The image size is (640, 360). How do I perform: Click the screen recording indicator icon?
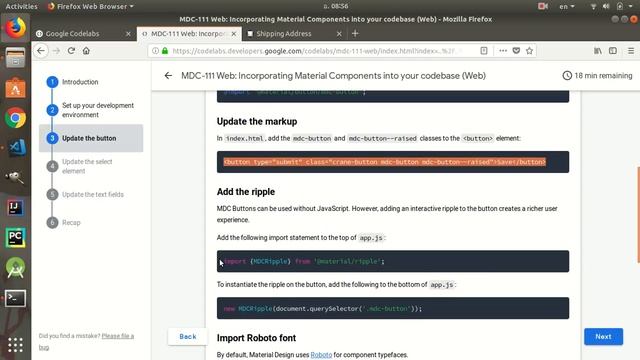(543, 6)
